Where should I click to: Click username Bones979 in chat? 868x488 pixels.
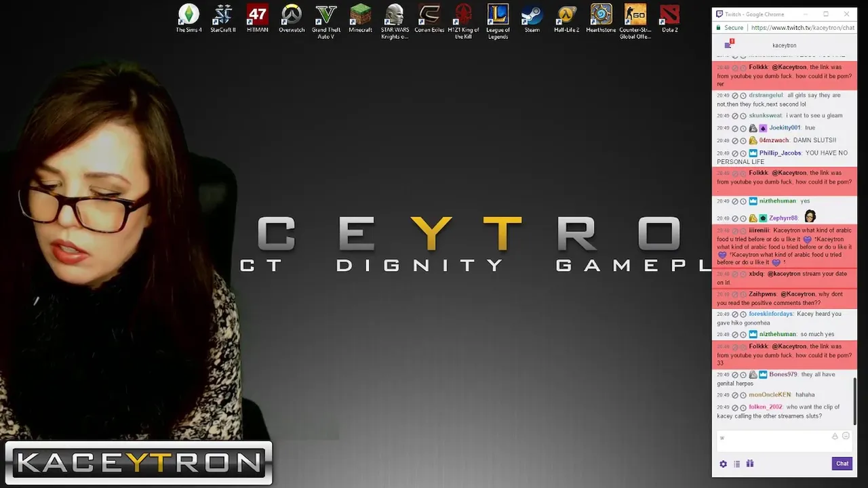pyautogui.click(x=783, y=374)
